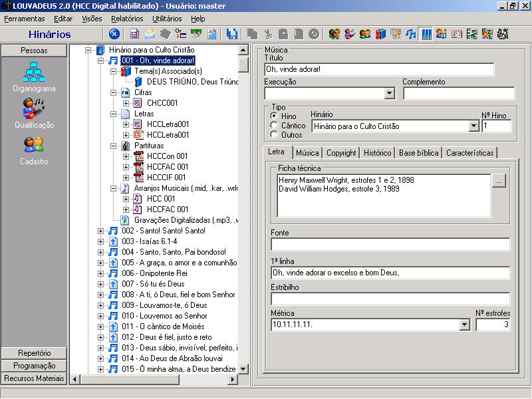Click the blue document page toolbar icon
532x399 pixels.
[x=212, y=34]
